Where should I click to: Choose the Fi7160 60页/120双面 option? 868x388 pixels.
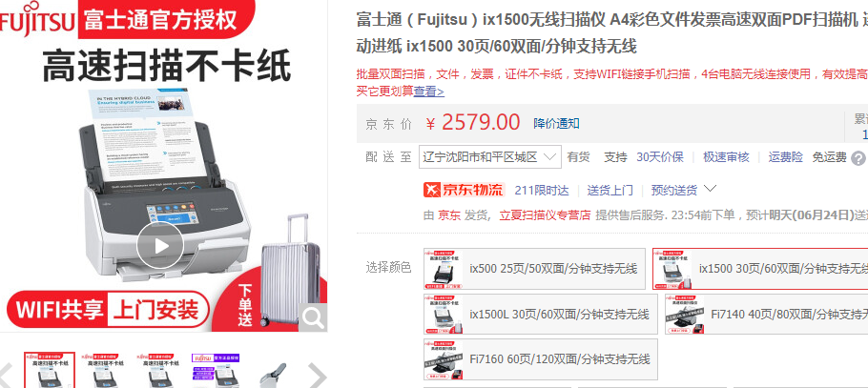tap(540, 359)
